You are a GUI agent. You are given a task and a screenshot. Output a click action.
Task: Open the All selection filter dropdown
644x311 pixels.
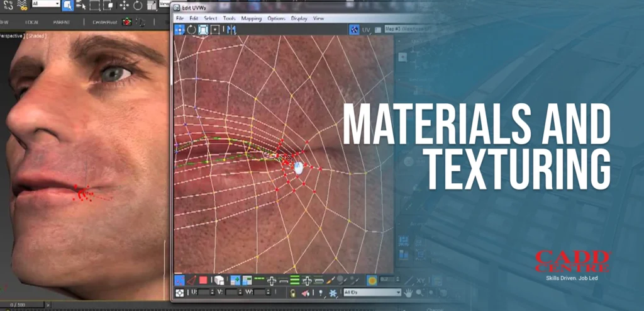[x=45, y=4]
